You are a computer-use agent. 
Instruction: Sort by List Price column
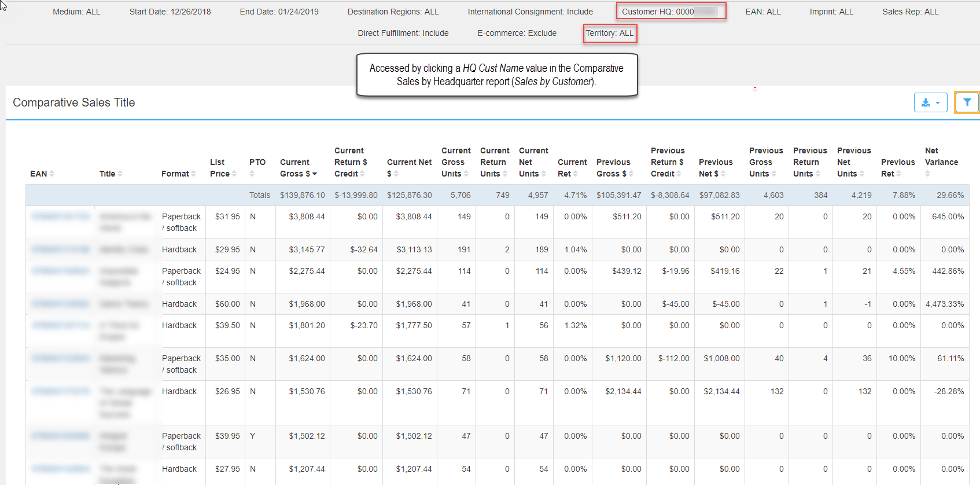(224, 168)
